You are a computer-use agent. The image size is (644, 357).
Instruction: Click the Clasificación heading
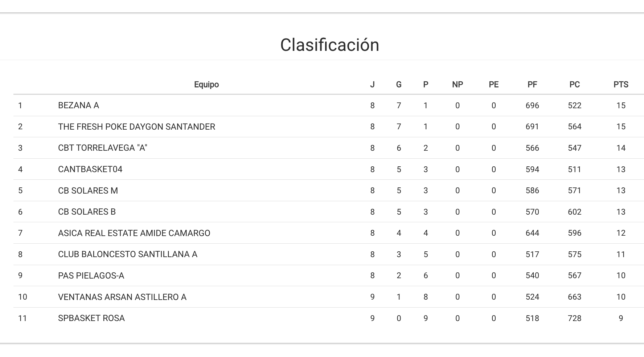329,45
